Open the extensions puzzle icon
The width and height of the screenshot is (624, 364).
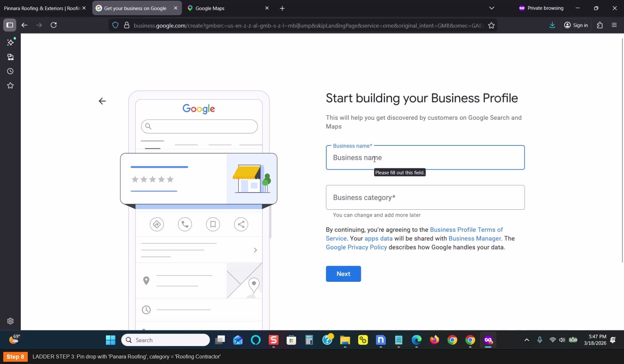click(x=600, y=25)
